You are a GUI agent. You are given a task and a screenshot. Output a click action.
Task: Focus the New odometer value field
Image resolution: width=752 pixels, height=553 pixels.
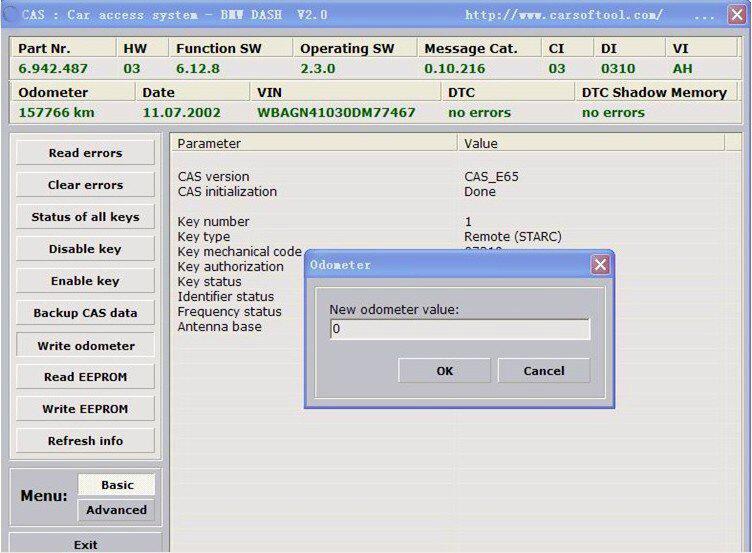460,329
